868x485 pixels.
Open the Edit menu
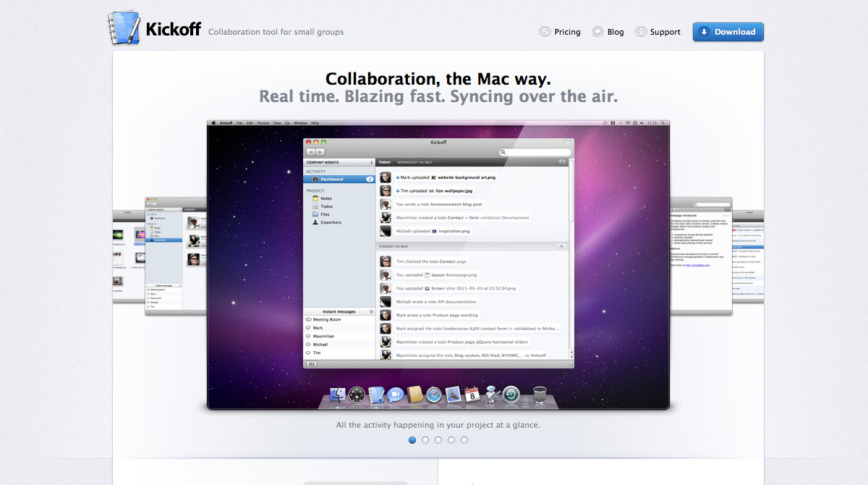[x=250, y=123]
